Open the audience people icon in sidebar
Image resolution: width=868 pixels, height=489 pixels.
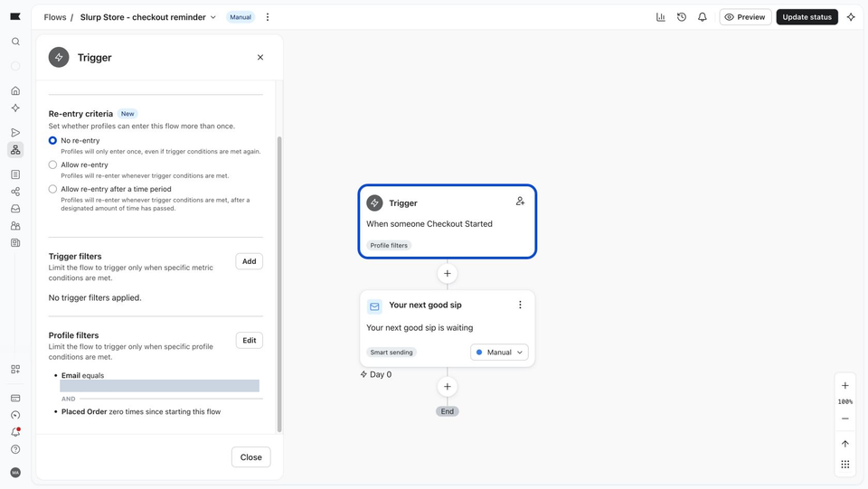tap(15, 226)
